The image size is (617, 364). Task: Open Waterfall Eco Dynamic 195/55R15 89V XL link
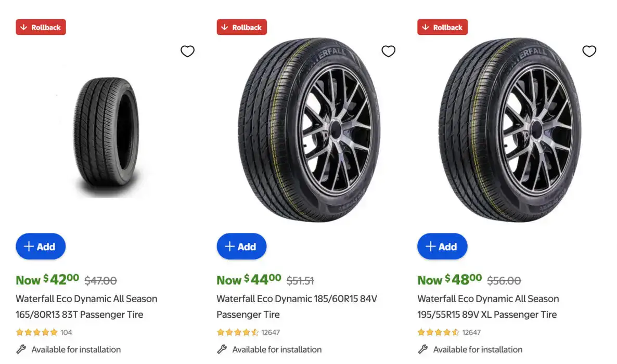click(488, 307)
